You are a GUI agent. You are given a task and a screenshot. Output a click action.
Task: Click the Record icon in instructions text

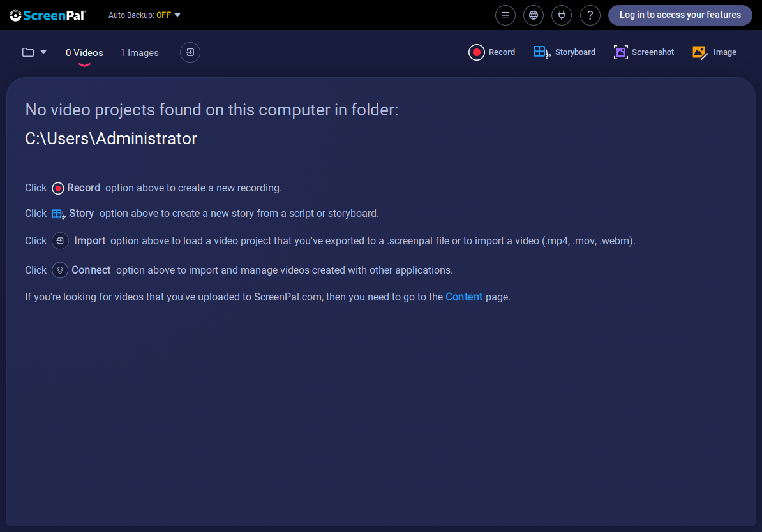[58, 189]
